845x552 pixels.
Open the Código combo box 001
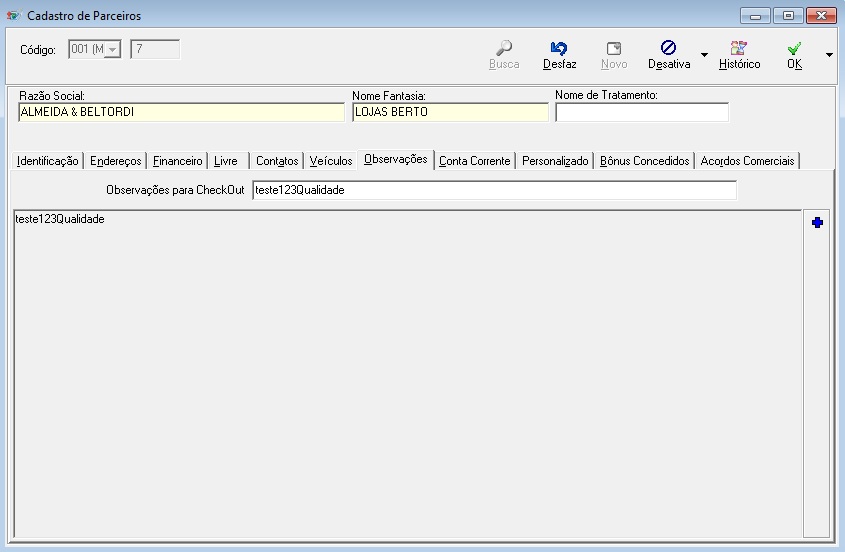(95, 49)
